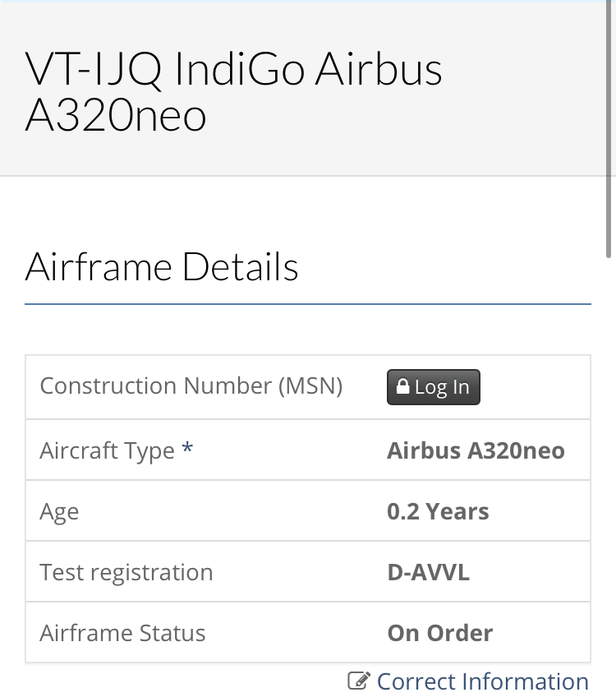Select the 0.2 Years value
Viewport: 616px width, 697px height.
[x=438, y=511]
